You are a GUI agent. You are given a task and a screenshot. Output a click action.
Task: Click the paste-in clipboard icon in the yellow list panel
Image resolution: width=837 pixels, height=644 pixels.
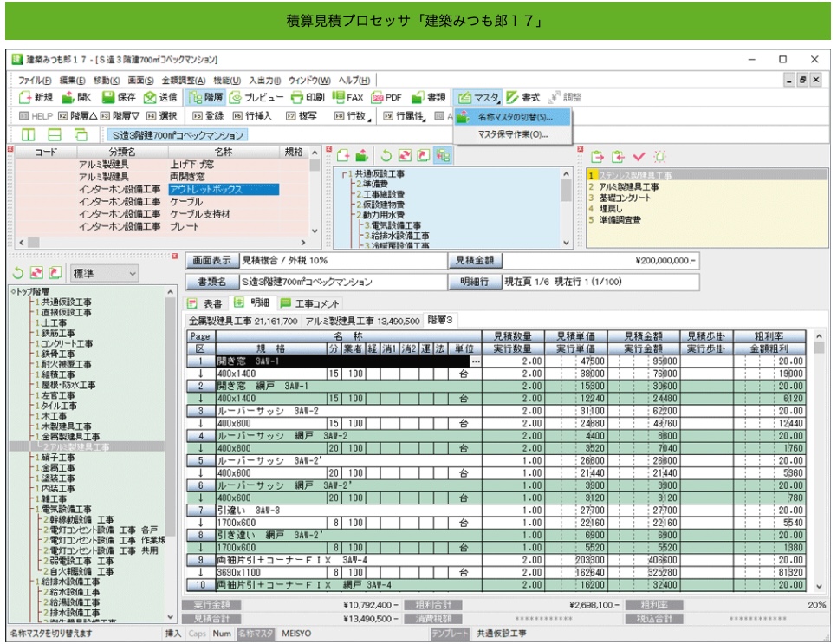coord(618,157)
